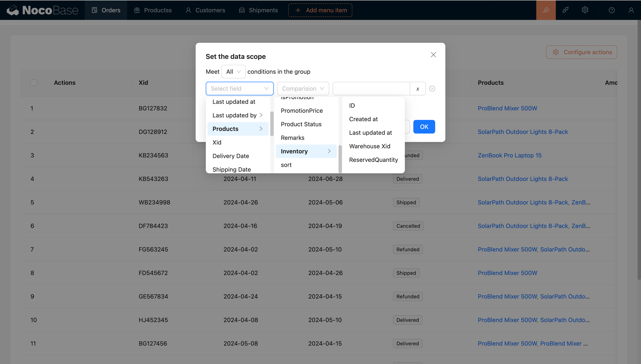Open settings gear in top bar
Screen dimensions: 641x364
[585, 10]
